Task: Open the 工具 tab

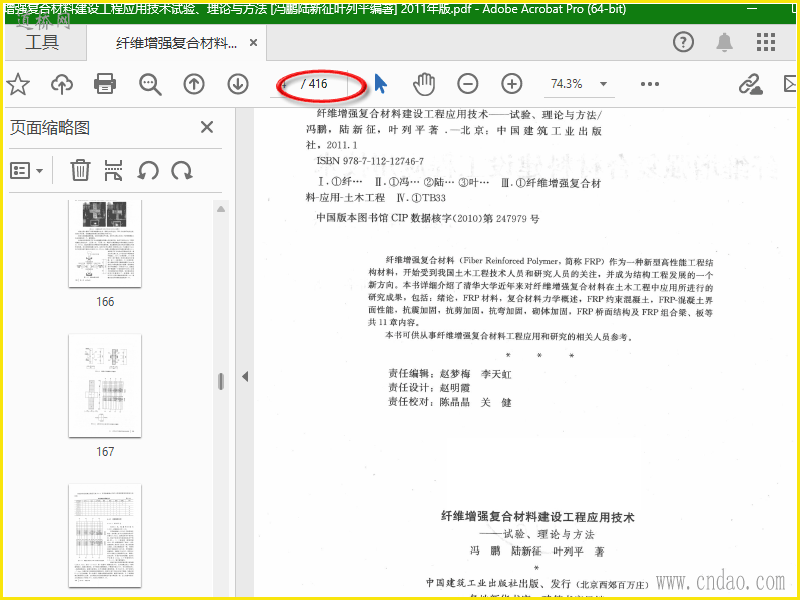Action: 42,42
